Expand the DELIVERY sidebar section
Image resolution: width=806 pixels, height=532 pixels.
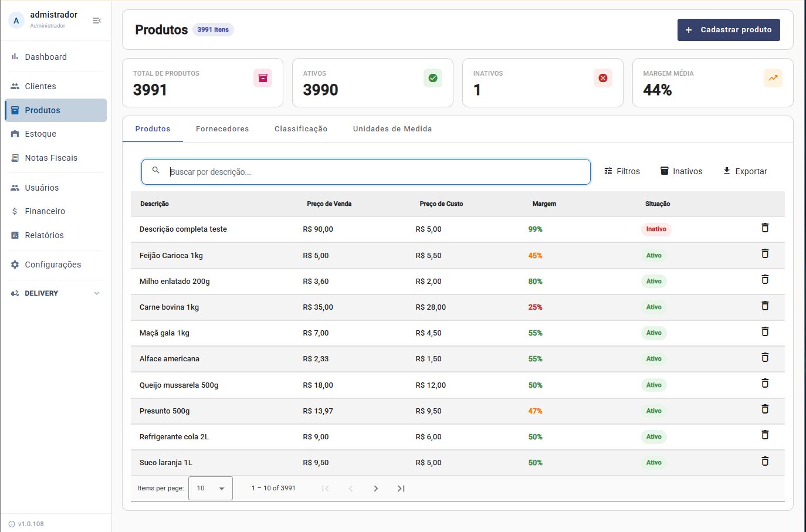pyautogui.click(x=56, y=293)
